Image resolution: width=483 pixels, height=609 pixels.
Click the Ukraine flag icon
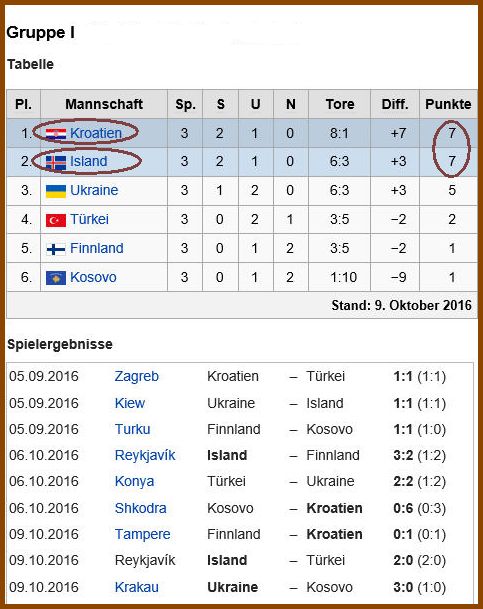(x=56, y=191)
